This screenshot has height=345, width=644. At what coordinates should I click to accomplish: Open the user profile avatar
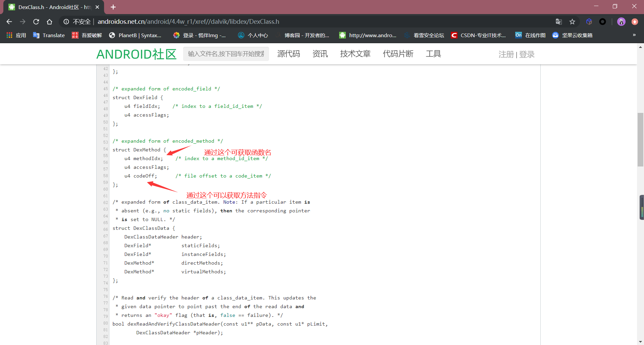click(x=621, y=22)
